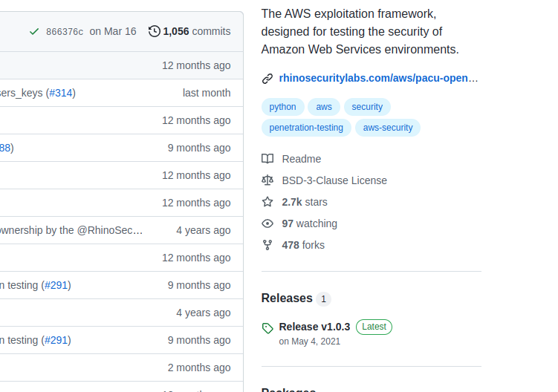Screen dimensions: 558x392
Task: Open #291 link in the 'n testing' row above '4 years ago'
Action: [56, 285]
